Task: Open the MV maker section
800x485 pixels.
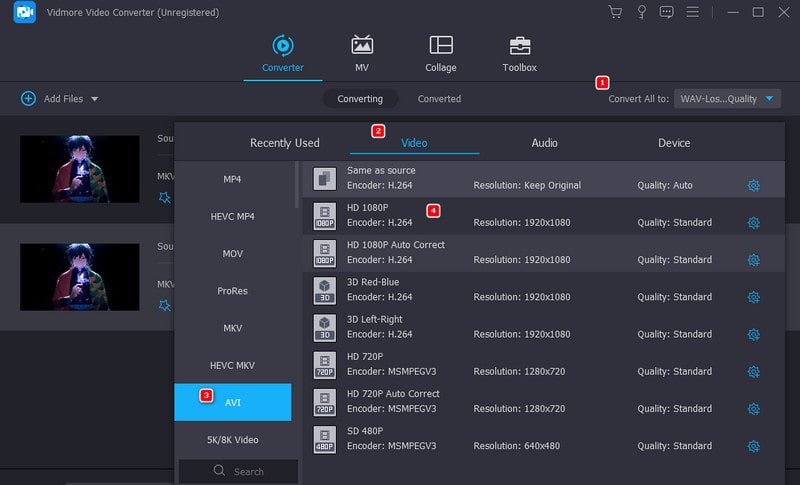Action: [362, 54]
